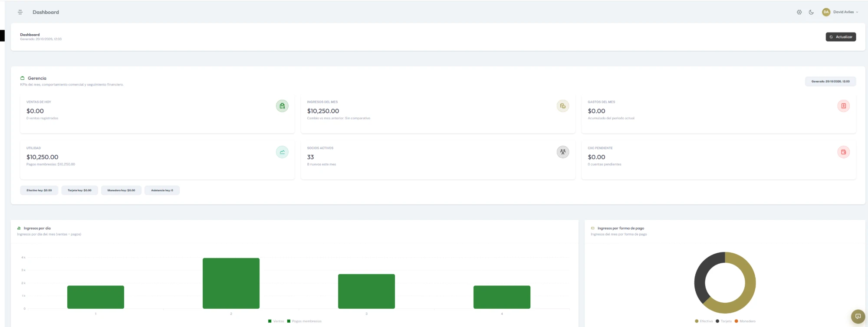Image resolution: width=868 pixels, height=327 pixels.
Task: Switch to dark mode with moon icon
Action: (x=811, y=12)
